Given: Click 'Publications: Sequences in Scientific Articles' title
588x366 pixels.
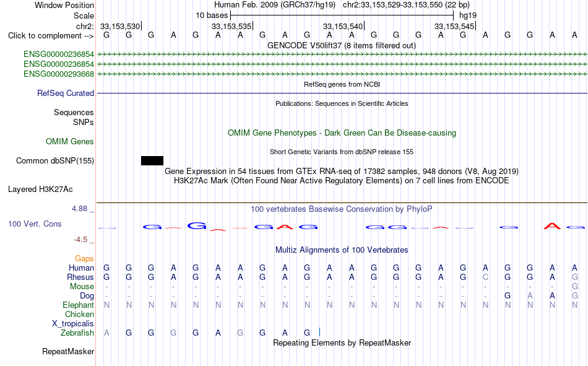Looking at the screenshot, I should [342, 103].
